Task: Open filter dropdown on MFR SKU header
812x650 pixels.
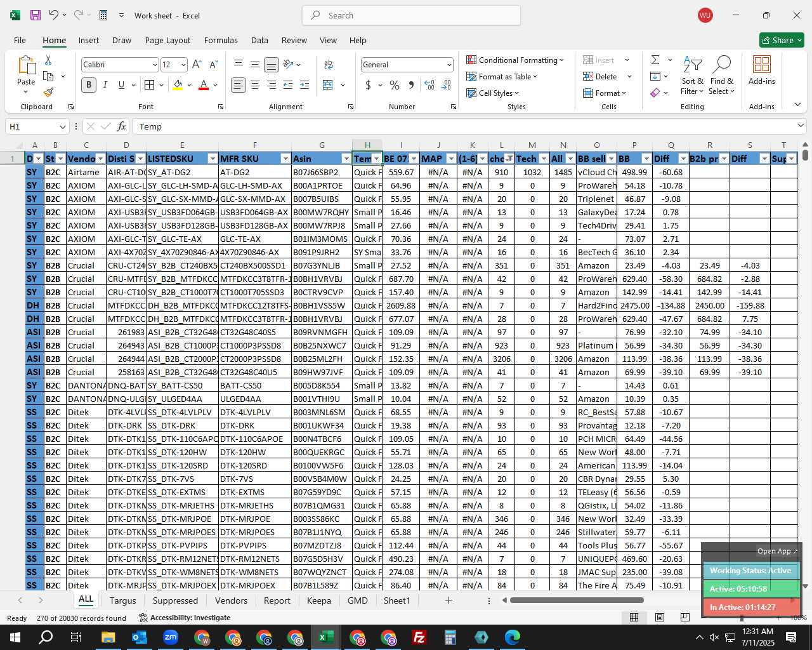Action: point(285,159)
